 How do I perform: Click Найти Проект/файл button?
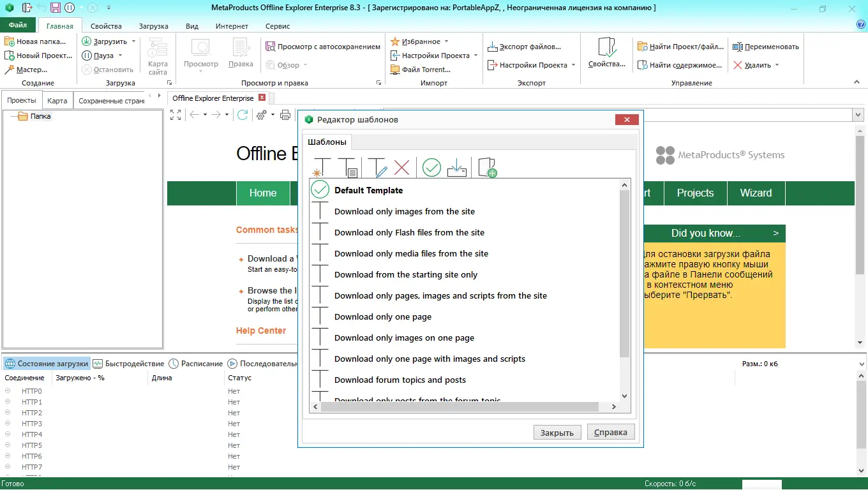click(x=681, y=47)
